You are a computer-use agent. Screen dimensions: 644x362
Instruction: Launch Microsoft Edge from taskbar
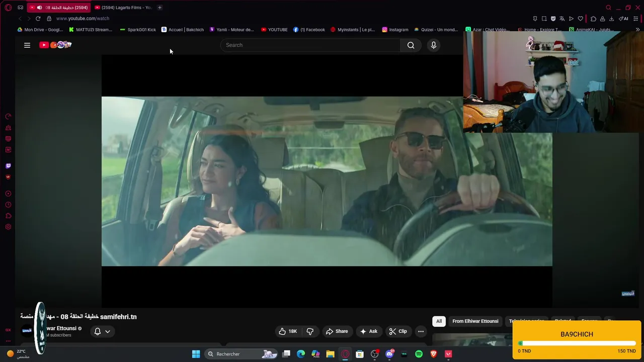pos(301,354)
